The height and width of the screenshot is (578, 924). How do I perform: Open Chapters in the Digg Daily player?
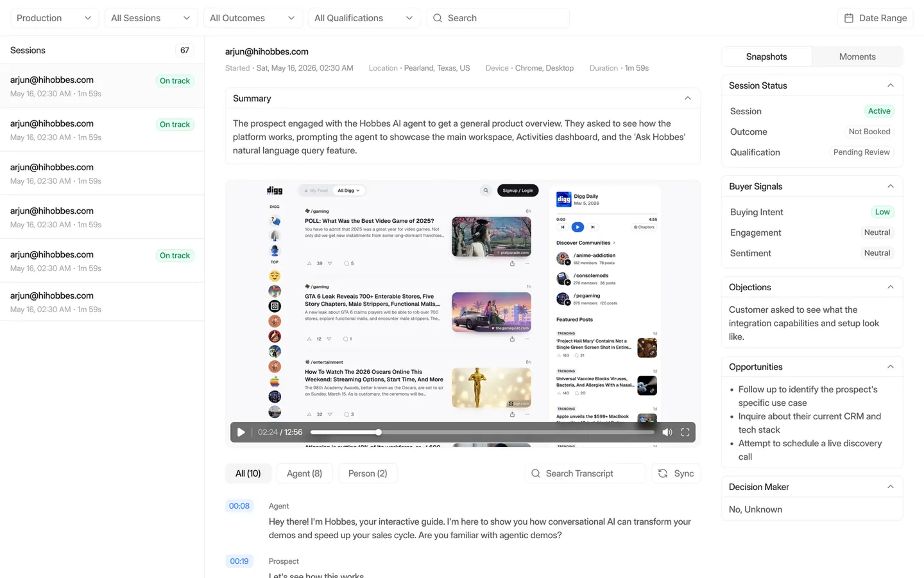click(644, 227)
